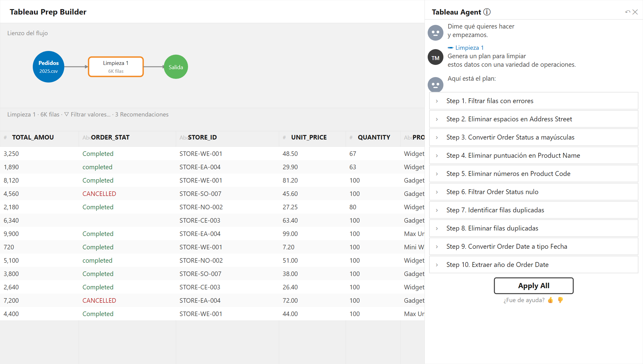Click Completed in the 4,400 row
Viewport: 643px width, 364px height.
point(98,314)
